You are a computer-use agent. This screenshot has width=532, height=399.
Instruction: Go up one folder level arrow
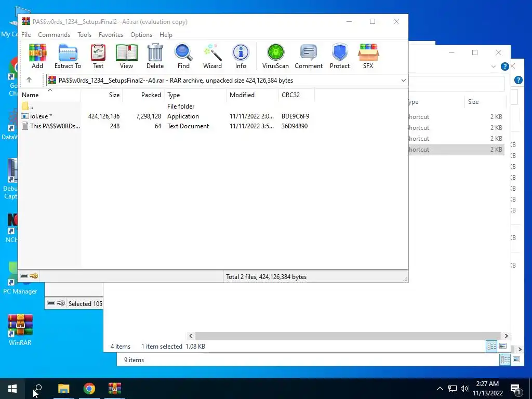coord(29,80)
